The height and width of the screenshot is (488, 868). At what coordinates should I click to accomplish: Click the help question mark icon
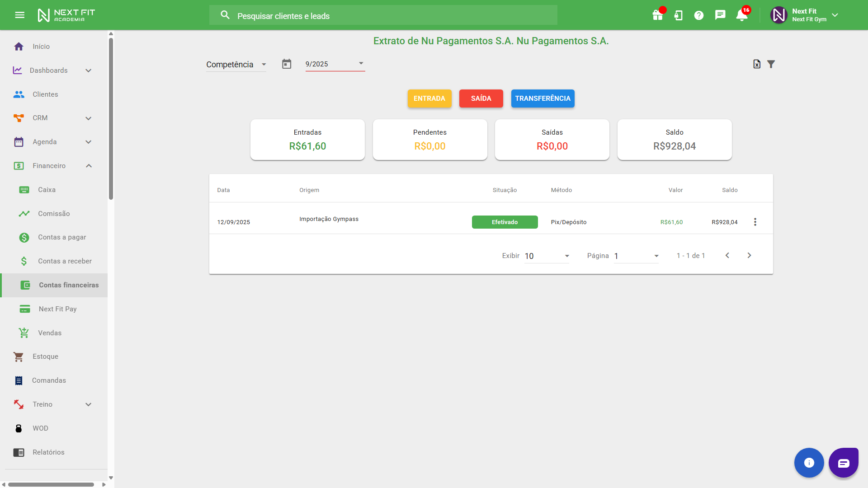pos(699,15)
